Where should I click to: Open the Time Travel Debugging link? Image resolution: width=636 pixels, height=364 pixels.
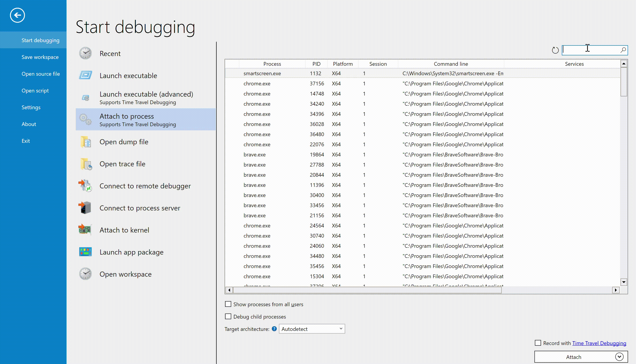click(599, 343)
